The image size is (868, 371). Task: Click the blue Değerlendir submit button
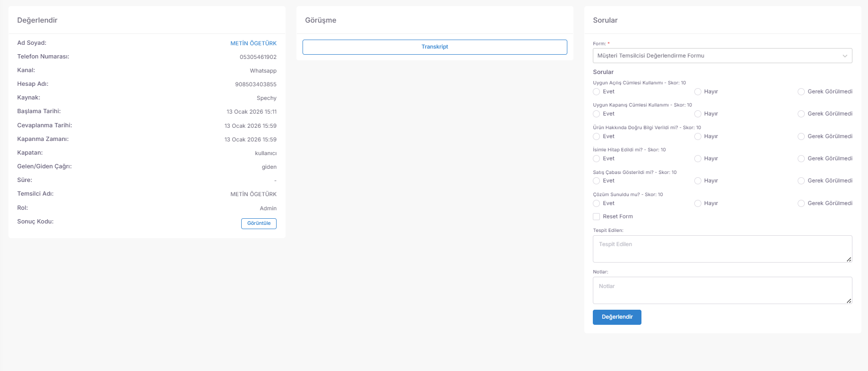pyautogui.click(x=617, y=317)
